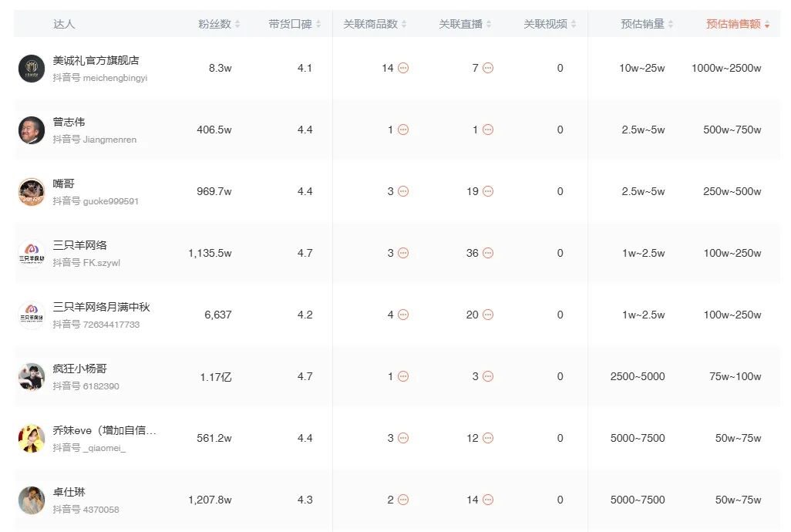The image size is (791, 532).
Task: Open 美诚礼官方旗舰店 profile name link
Action: (x=96, y=60)
